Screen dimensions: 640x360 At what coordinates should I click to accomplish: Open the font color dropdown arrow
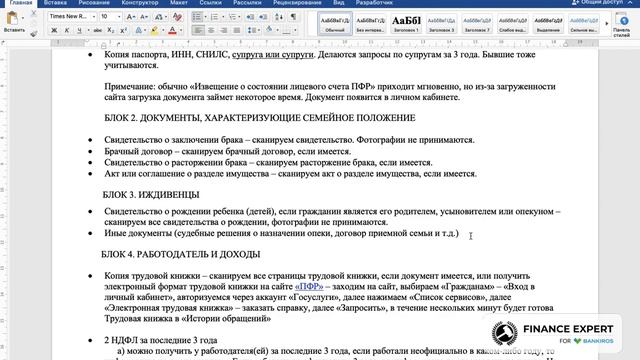coord(181,31)
